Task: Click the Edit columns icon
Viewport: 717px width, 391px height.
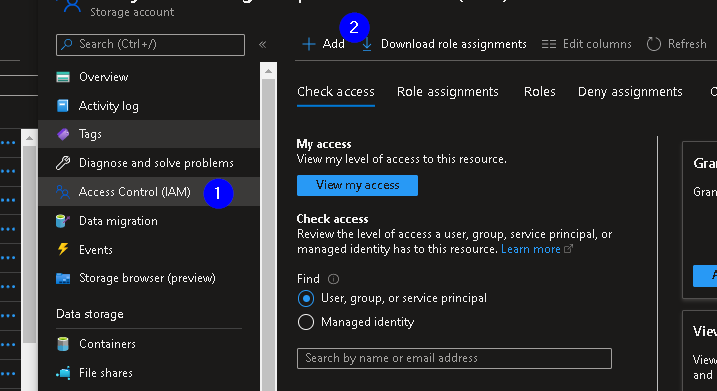Action: (549, 44)
